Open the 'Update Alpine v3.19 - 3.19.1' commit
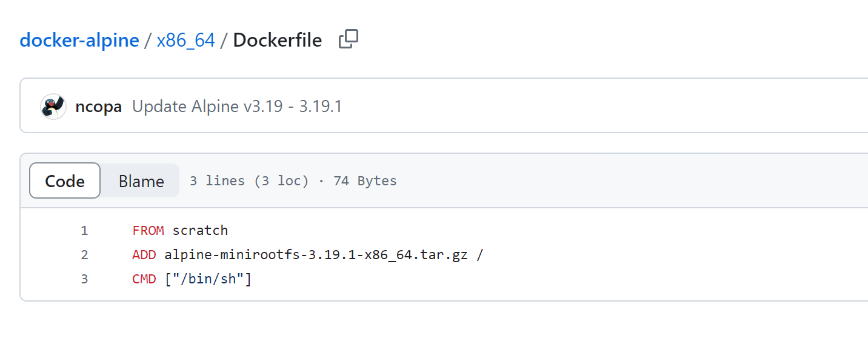Viewport: 868px width, 350px height. coord(237,107)
